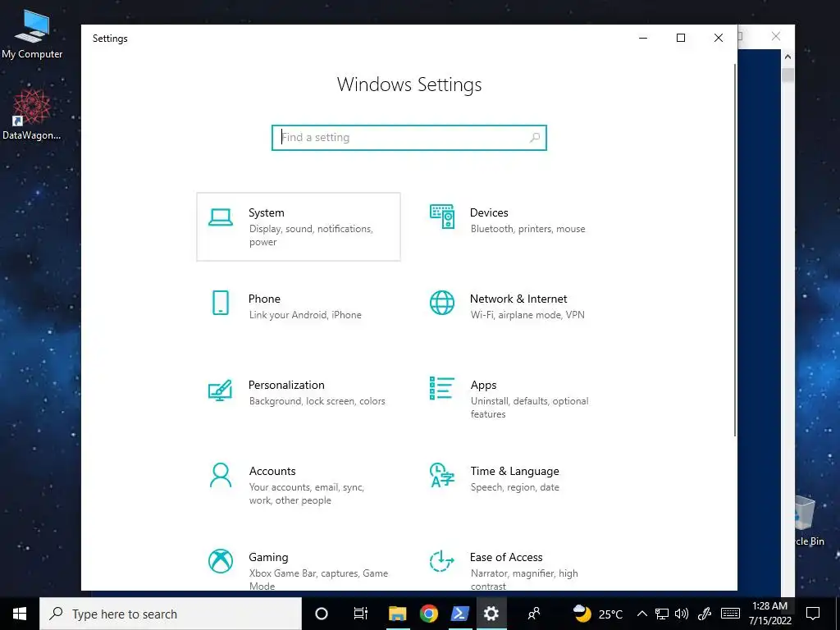The width and height of the screenshot is (840, 630).
Task: Click the Apps list icon
Action: pos(442,388)
